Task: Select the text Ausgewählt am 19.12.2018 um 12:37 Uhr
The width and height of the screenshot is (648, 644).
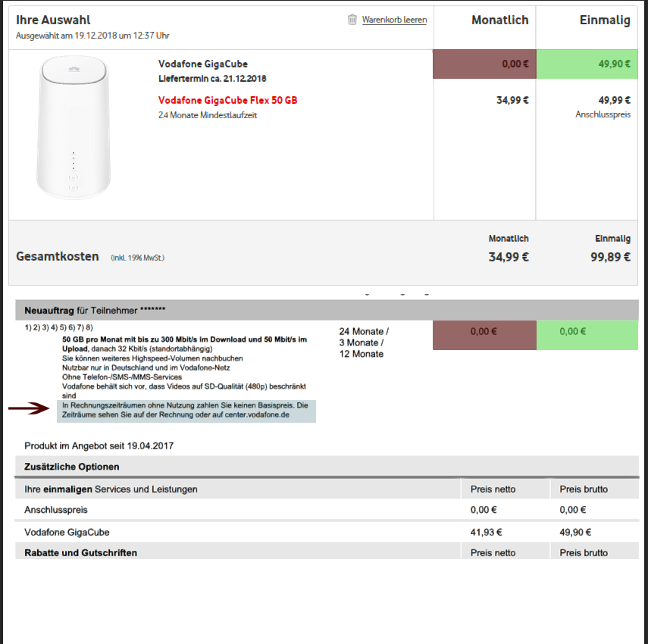Action: point(92,36)
